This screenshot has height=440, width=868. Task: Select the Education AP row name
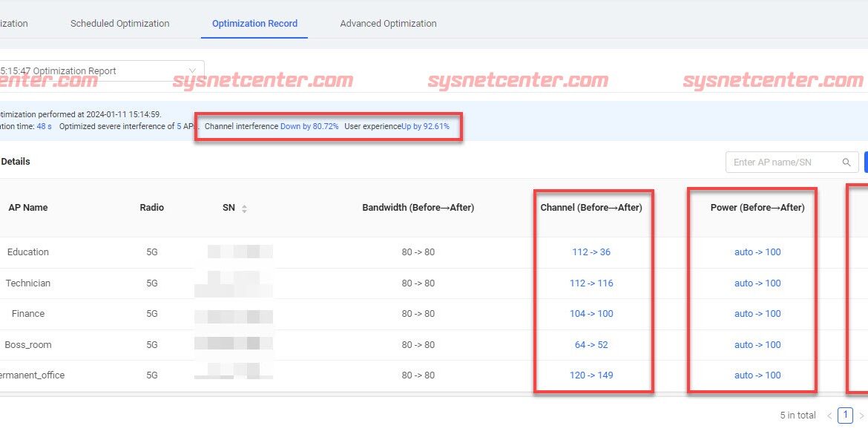click(28, 252)
